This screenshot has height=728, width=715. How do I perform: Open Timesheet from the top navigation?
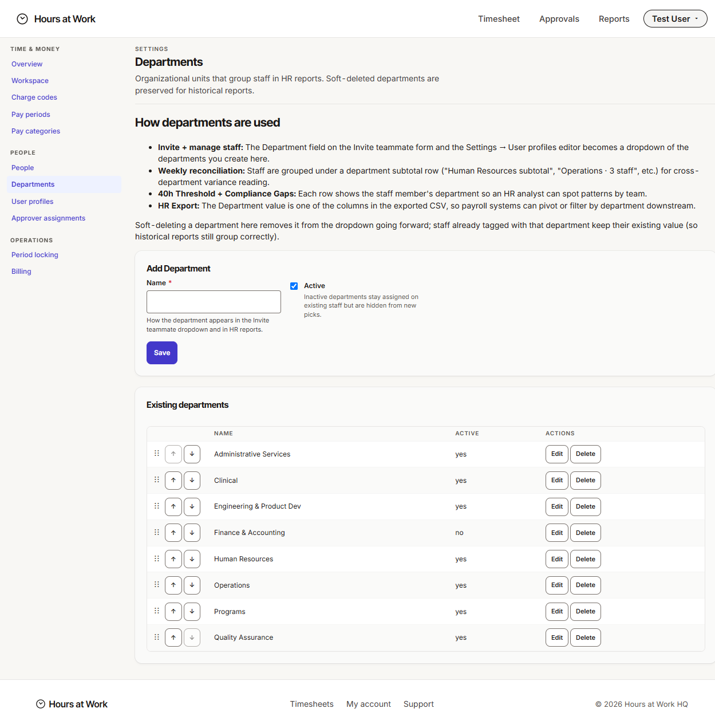(499, 19)
